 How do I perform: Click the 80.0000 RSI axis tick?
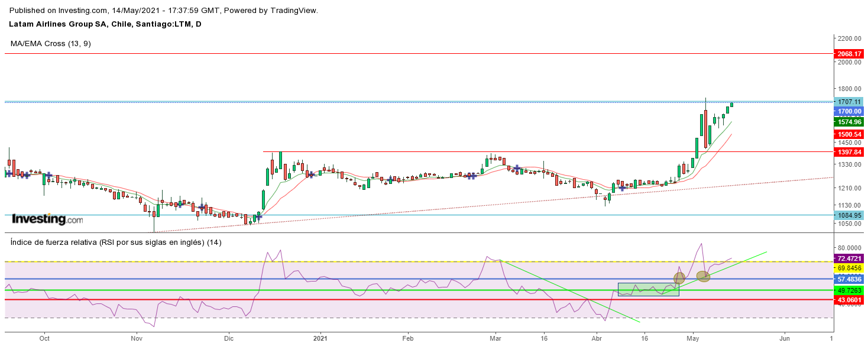pyautogui.click(x=848, y=248)
